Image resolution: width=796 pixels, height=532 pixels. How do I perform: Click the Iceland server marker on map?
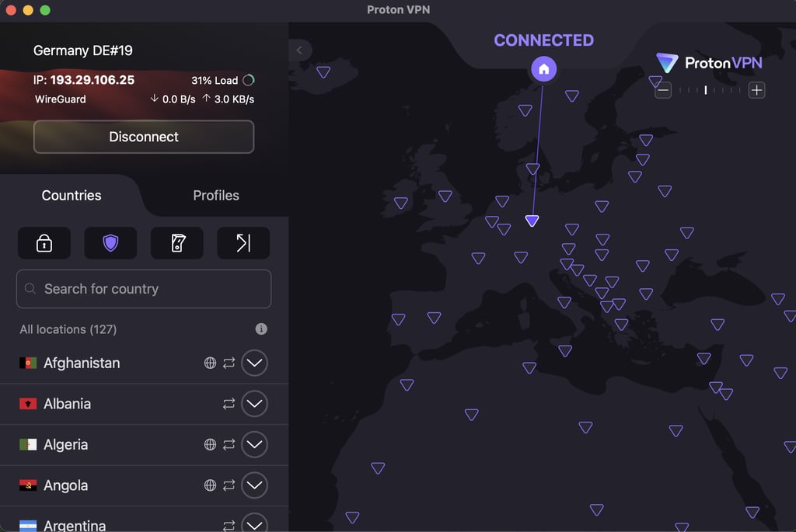tap(323, 72)
